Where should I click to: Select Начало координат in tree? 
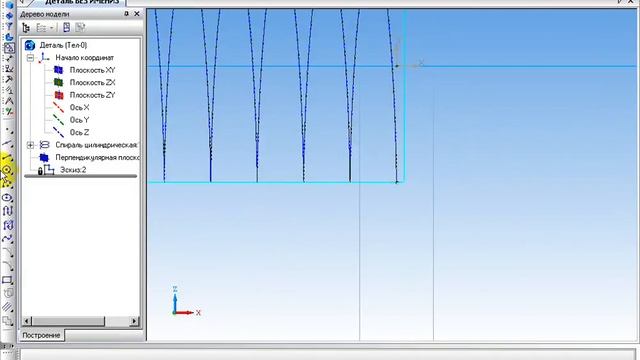tap(84, 58)
